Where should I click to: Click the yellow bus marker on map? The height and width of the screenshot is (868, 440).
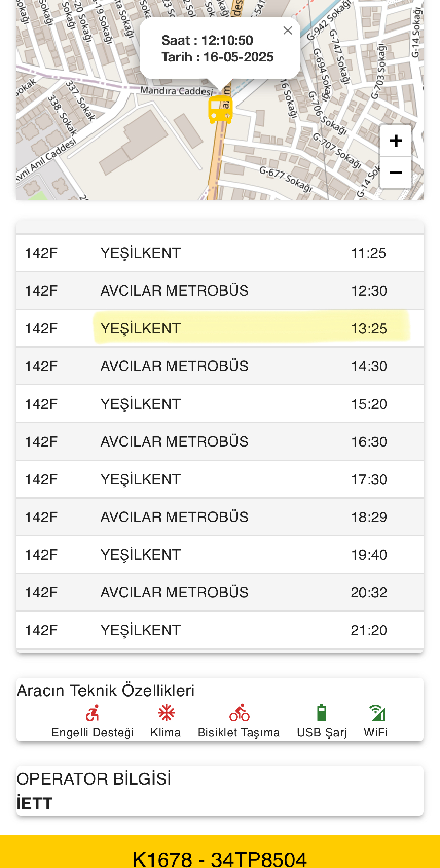pyautogui.click(x=220, y=109)
